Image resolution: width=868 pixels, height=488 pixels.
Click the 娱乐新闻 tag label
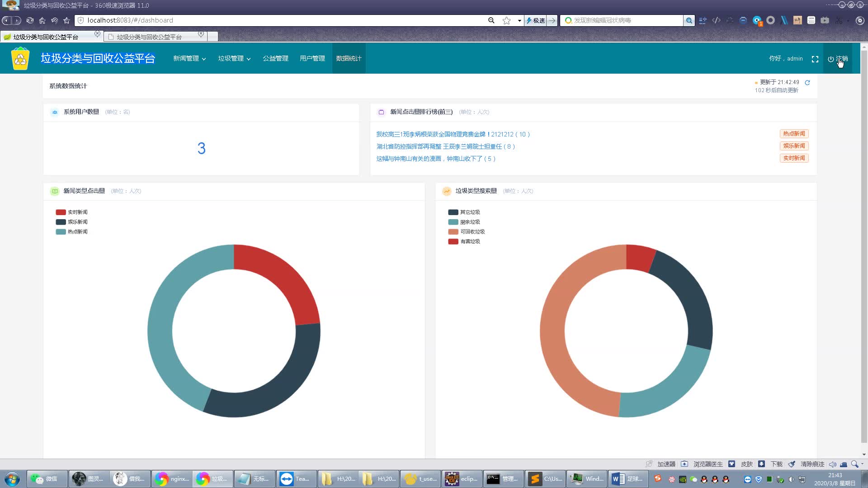[794, 146]
